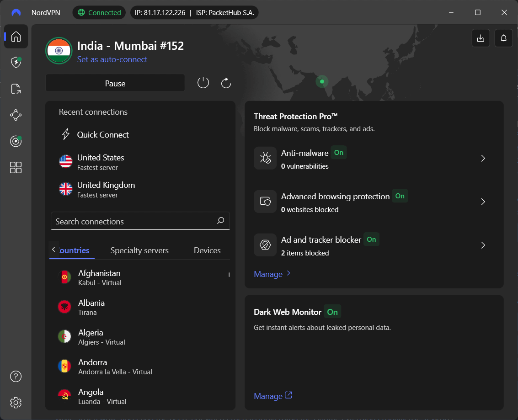The height and width of the screenshot is (420, 518).
Task: Click the reconnect refresh icon
Action: click(x=226, y=83)
